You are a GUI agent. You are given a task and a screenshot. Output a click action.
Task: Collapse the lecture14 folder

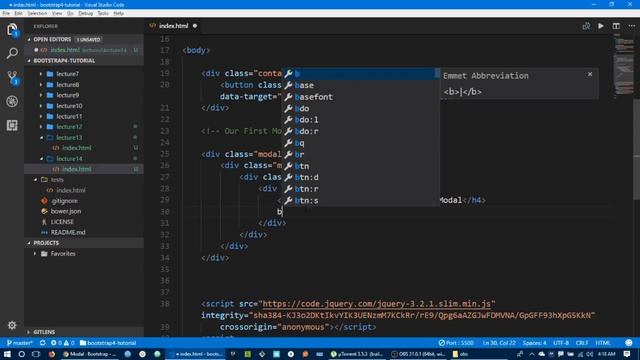pos(41,158)
